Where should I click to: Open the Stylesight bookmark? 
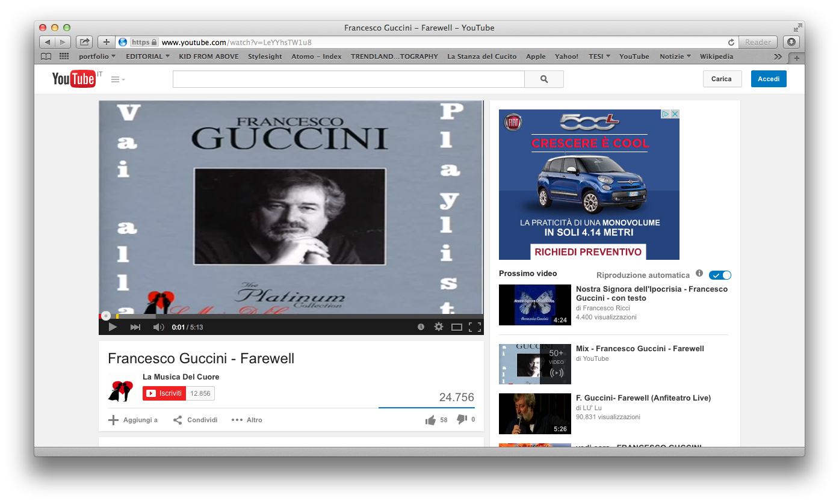pos(265,57)
